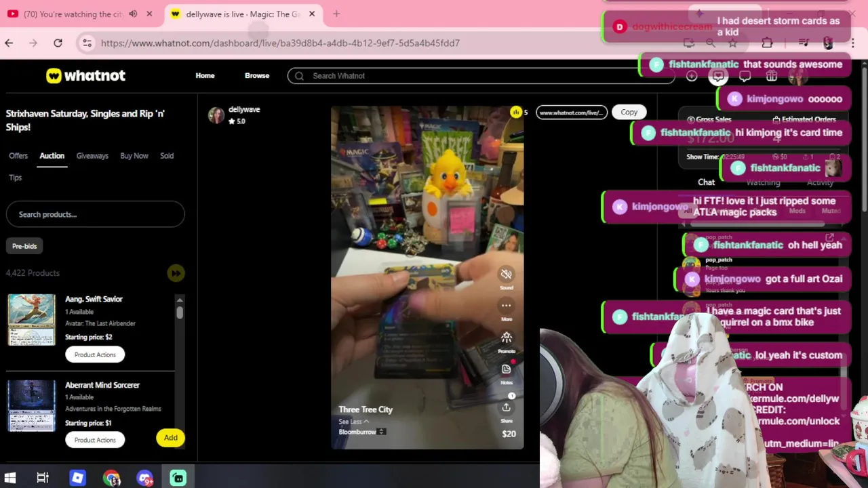Image resolution: width=868 pixels, height=488 pixels.
Task: Click the product list scroll-up arrow
Action: click(180, 300)
